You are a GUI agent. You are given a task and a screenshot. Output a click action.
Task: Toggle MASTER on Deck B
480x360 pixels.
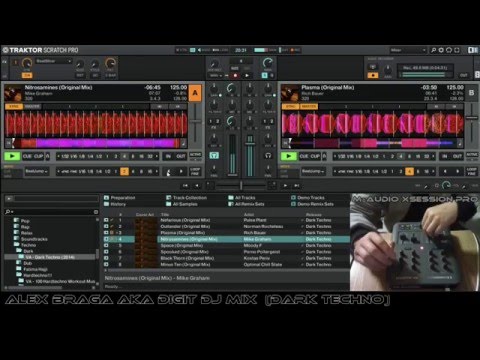[309, 106]
